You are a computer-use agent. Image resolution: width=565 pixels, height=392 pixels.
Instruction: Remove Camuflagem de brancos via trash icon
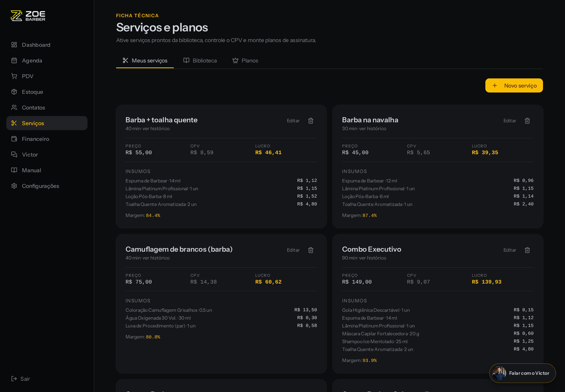pyautogui.click(x=311, y=250)
